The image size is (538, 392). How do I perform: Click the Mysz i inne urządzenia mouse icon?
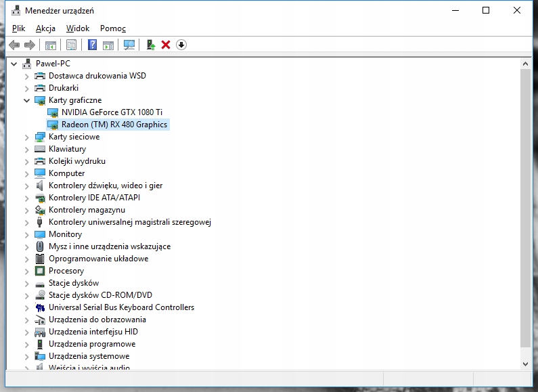coord(40,246)
